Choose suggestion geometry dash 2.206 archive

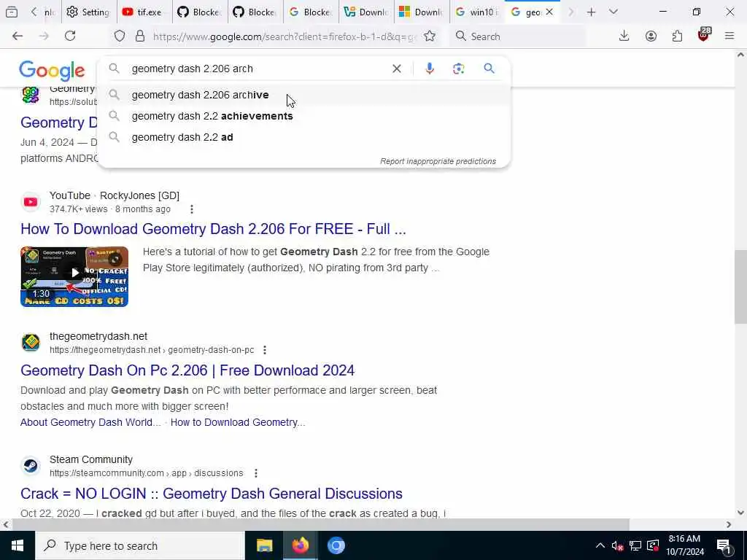[x=303, y=95]
